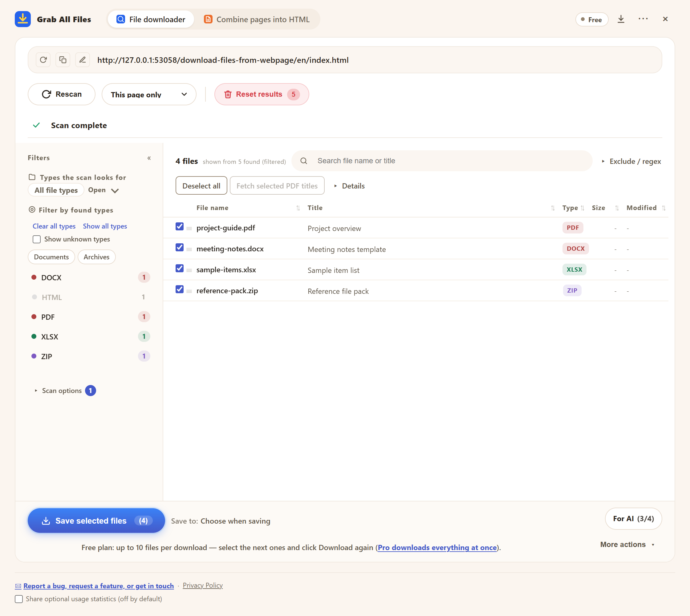Switch to File downloader tab

[x=151, y=19]
